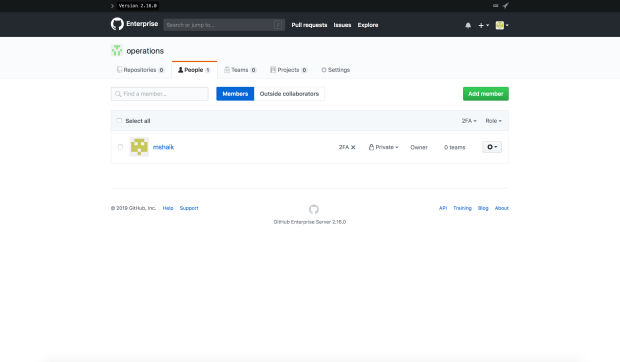620x362 pixels.
Task: Open the organization Settings tab
Action: point(335,70)
